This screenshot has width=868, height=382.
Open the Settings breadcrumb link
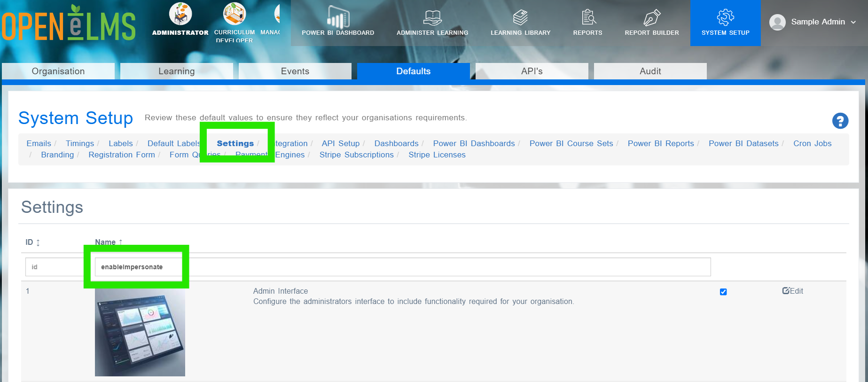coord(235,143)
